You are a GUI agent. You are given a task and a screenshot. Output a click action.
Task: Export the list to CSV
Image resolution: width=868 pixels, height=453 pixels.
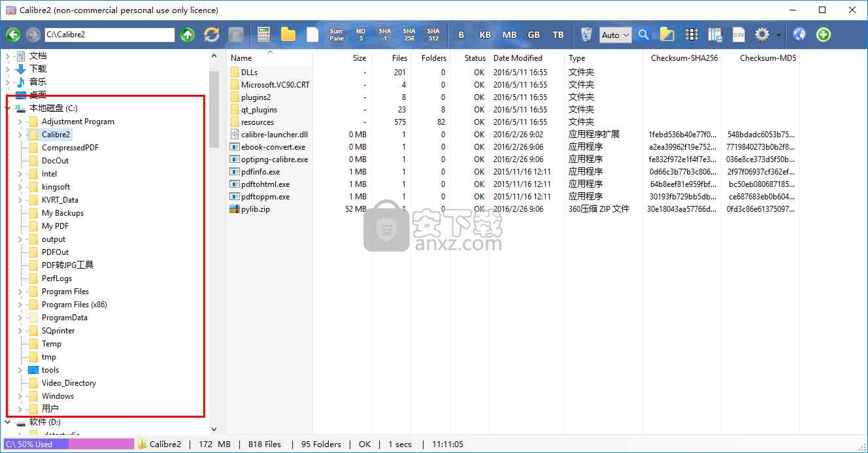[x=739, y=35]
